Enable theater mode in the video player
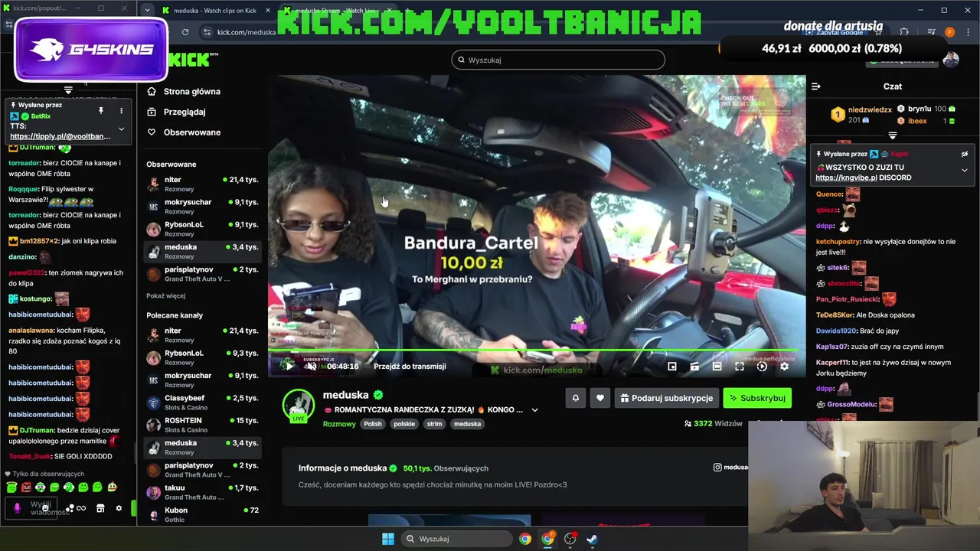The width and height of the screenshot is (980, 551). tap(717, 367)
